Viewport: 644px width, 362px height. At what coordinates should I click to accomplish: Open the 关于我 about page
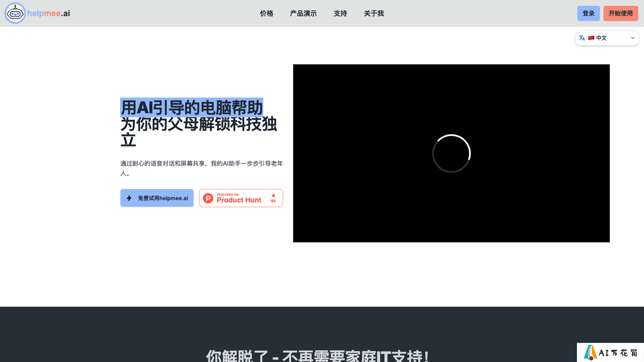374,13
